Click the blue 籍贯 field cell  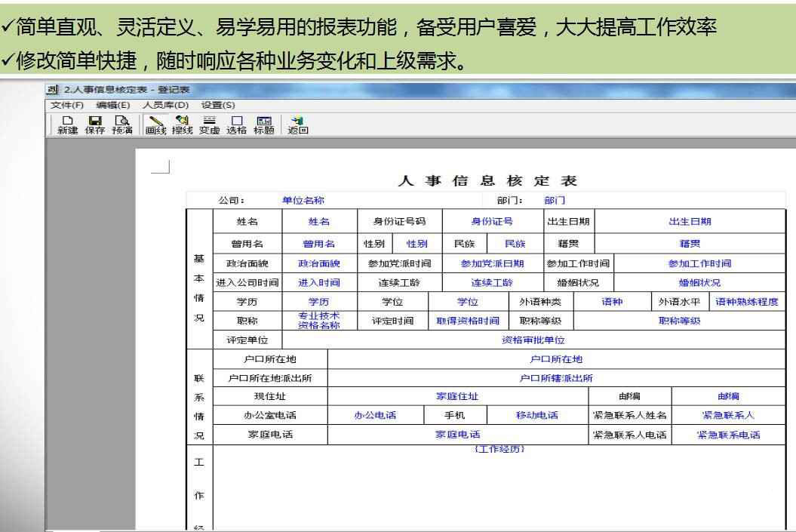pyautogui.click(x=690, y=244)
